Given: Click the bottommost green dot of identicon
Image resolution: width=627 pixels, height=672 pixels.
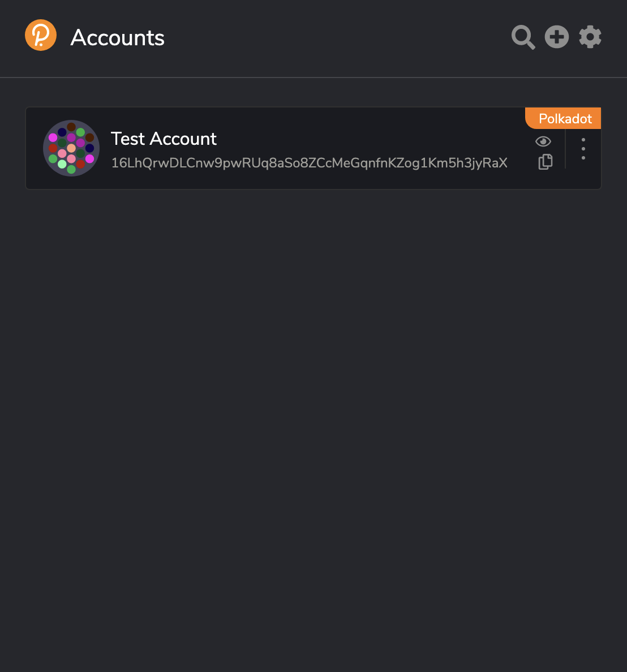Looking at the screenshot, I should click(x=71, y=170).
